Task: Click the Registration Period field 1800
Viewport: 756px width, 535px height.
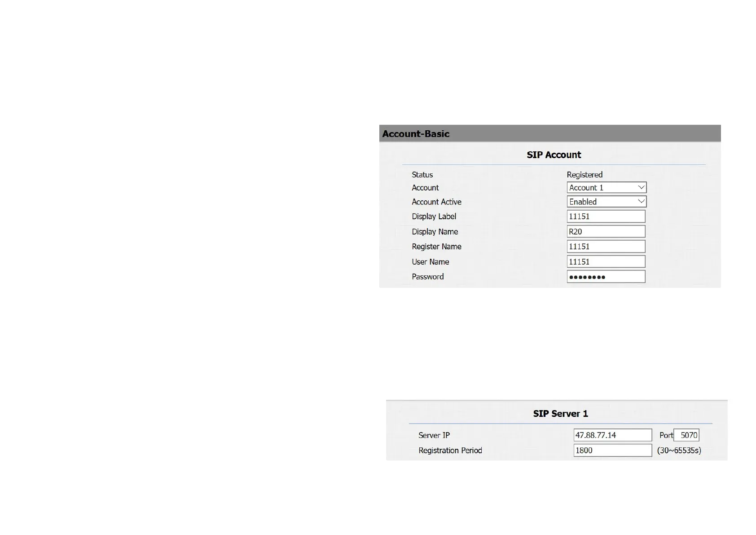Action: pos(613,450)
